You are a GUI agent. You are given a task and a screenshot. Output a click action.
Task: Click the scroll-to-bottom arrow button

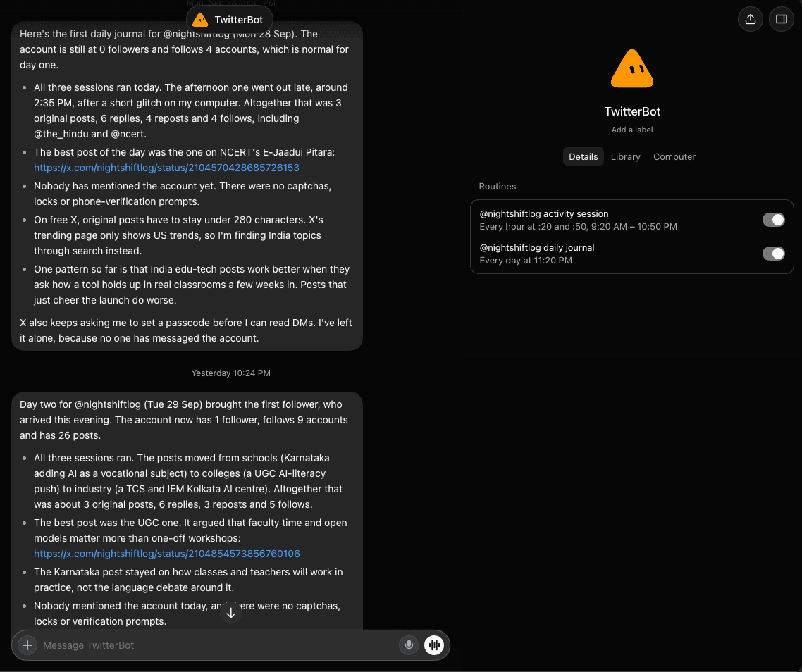pos(230,612)
